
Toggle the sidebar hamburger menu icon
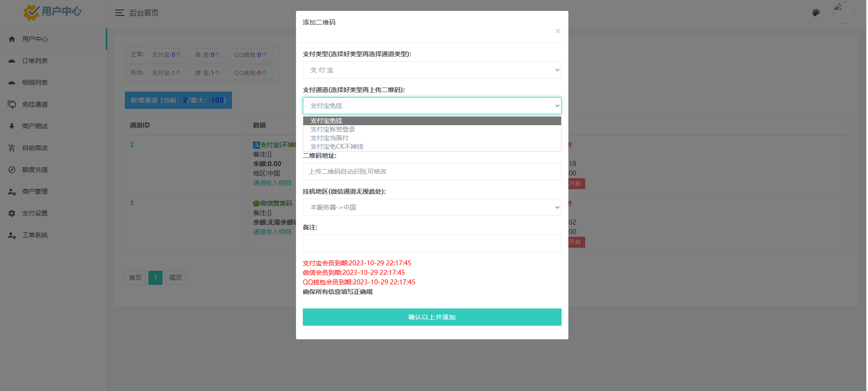click(x=120, y=13)
